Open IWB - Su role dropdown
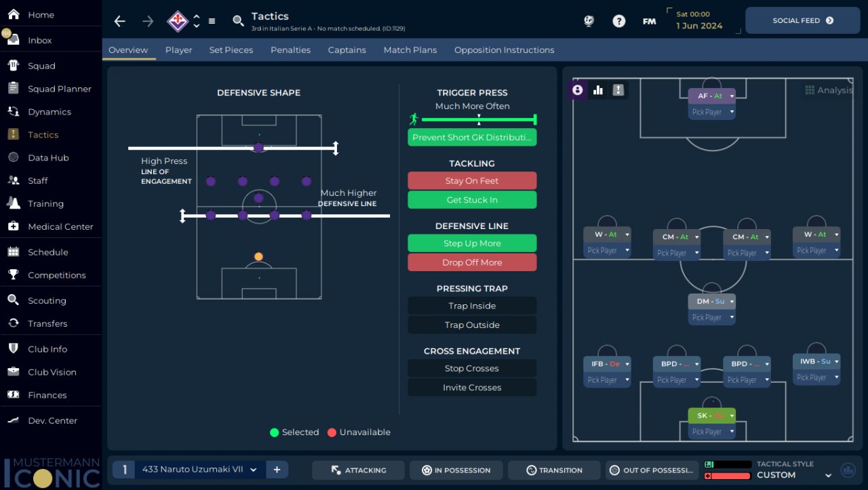868x490 pixels. (x=816, y=361)
